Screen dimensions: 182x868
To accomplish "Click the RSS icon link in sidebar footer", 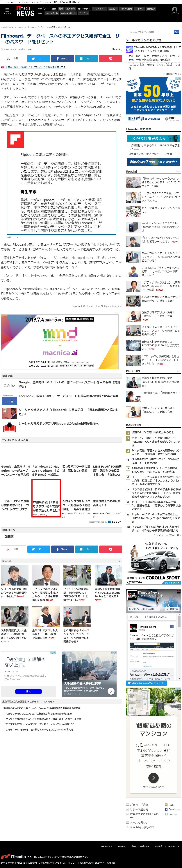I will pyautogui.click(x=166, y=805).
